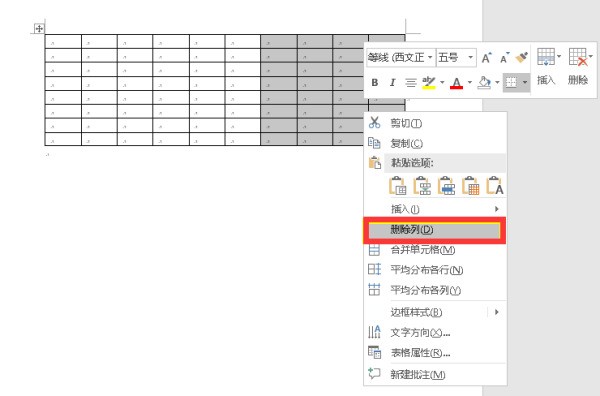Open the Insert table dropdown arrow
This screenshot has height=396, width=600.
coord(559,57)
